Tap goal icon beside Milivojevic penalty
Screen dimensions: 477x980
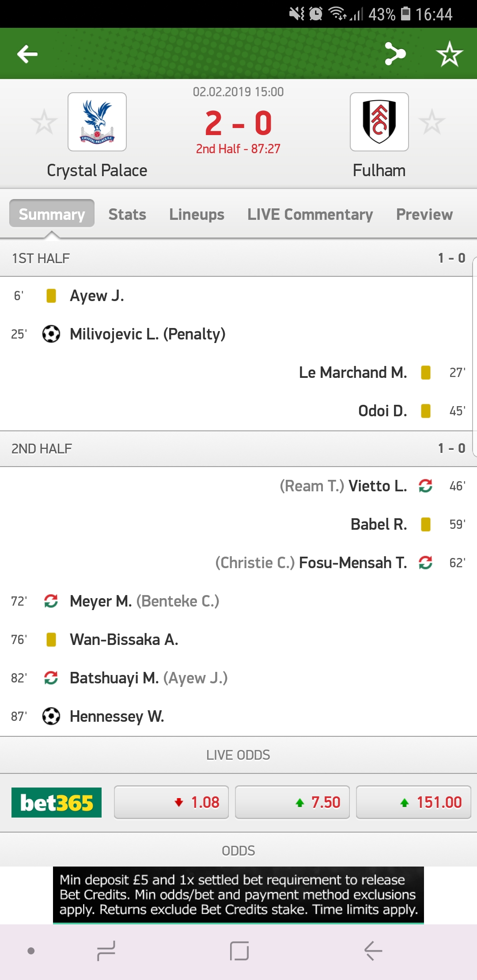(51, 334)
